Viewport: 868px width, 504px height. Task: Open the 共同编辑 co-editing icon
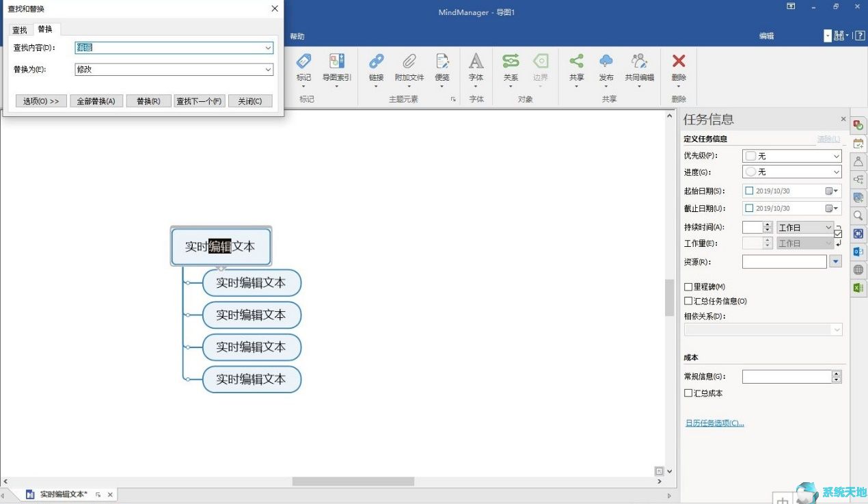point(639,62)
